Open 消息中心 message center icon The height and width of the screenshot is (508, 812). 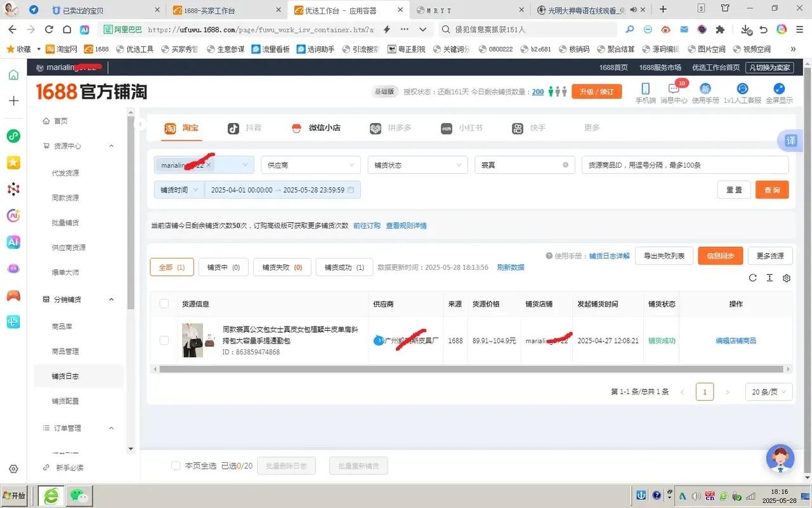pos(674,89)
